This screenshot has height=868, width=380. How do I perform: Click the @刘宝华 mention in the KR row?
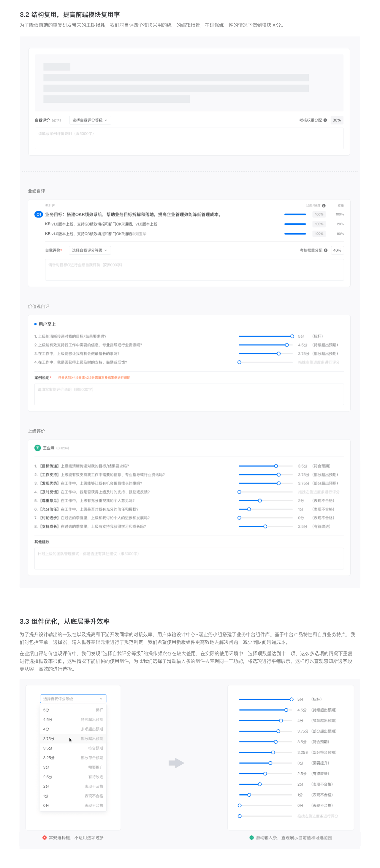(139, 234)
